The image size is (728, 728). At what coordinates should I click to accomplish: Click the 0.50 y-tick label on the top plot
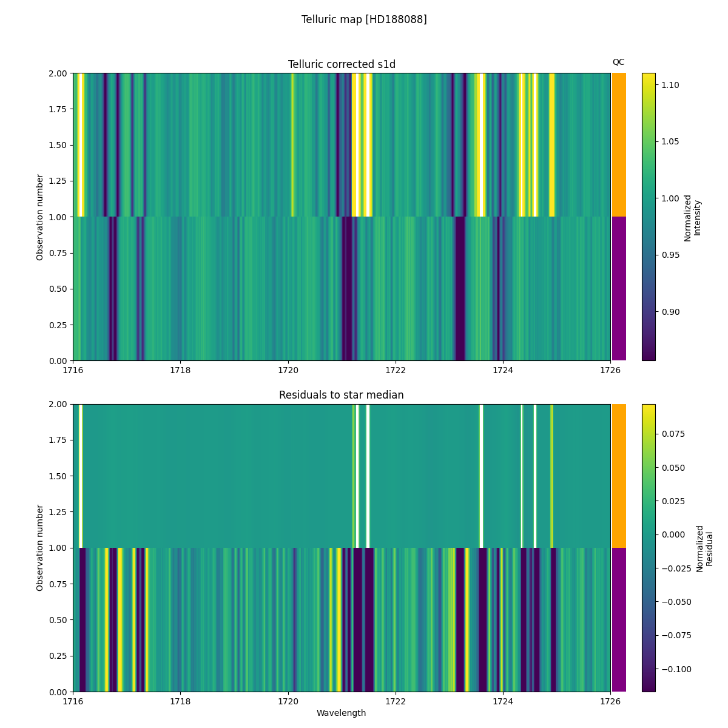[x=59, y=289]
